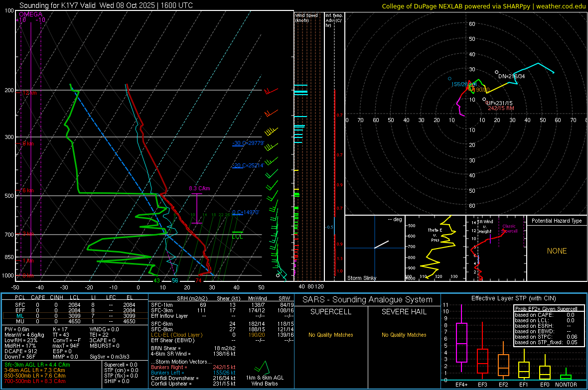The height and width of the screenshot is (390, 588).
Task: Click the Corfidi Downshear = 216/34 kt line
Action: pos(193,378)
